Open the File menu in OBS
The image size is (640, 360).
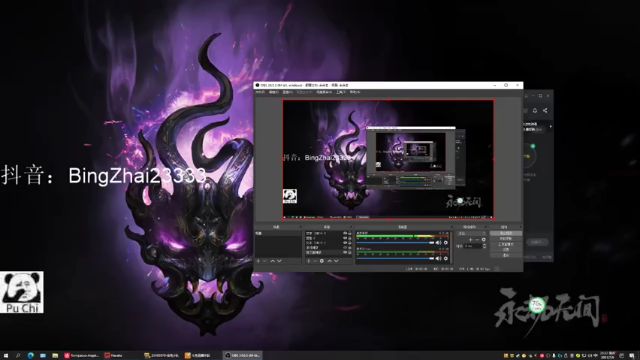click(x=260, y=92)
